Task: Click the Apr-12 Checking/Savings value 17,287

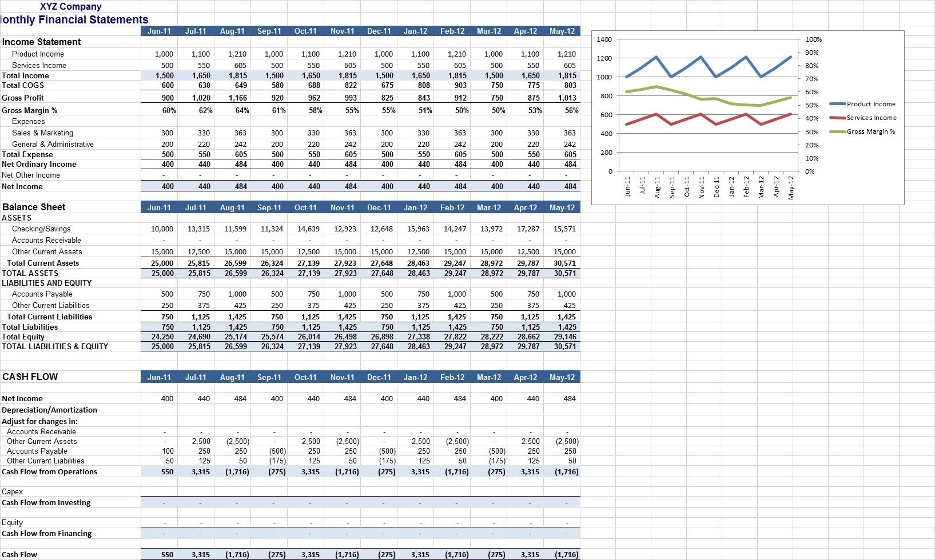Action: [x=528, y=229]
